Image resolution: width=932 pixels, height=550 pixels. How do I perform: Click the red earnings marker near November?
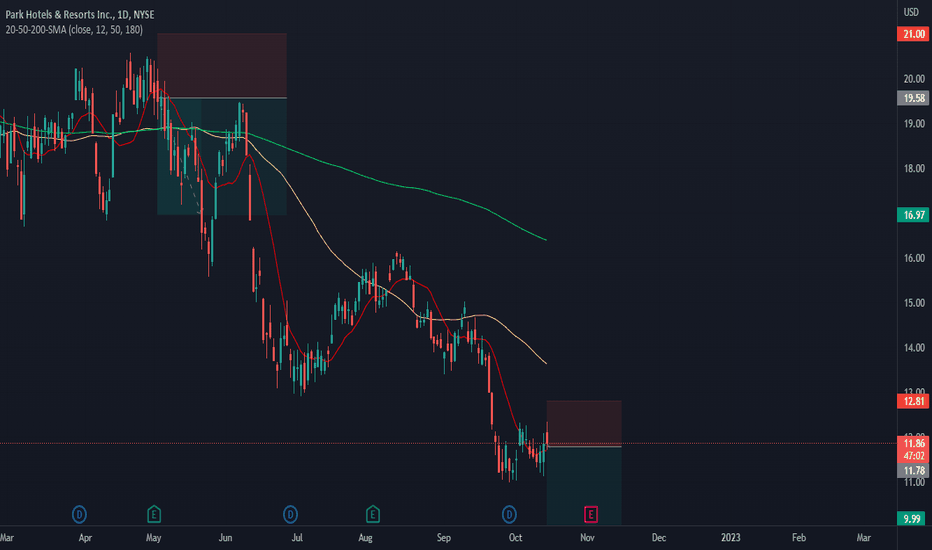pos(590,514)
